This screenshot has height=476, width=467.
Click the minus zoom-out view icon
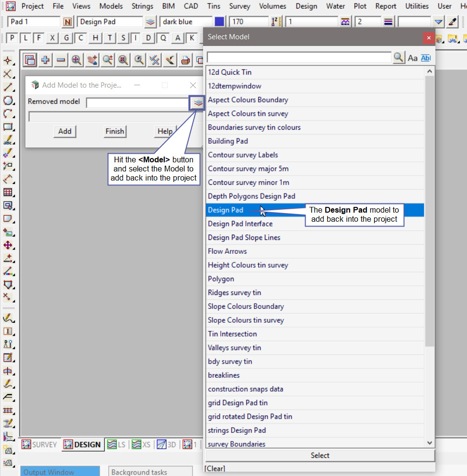(x=61, y=60)
